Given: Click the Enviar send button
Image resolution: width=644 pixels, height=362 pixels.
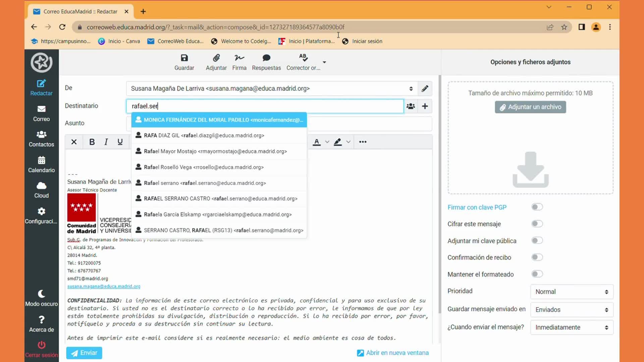Looking at the screenshot, I should point(84,353).
